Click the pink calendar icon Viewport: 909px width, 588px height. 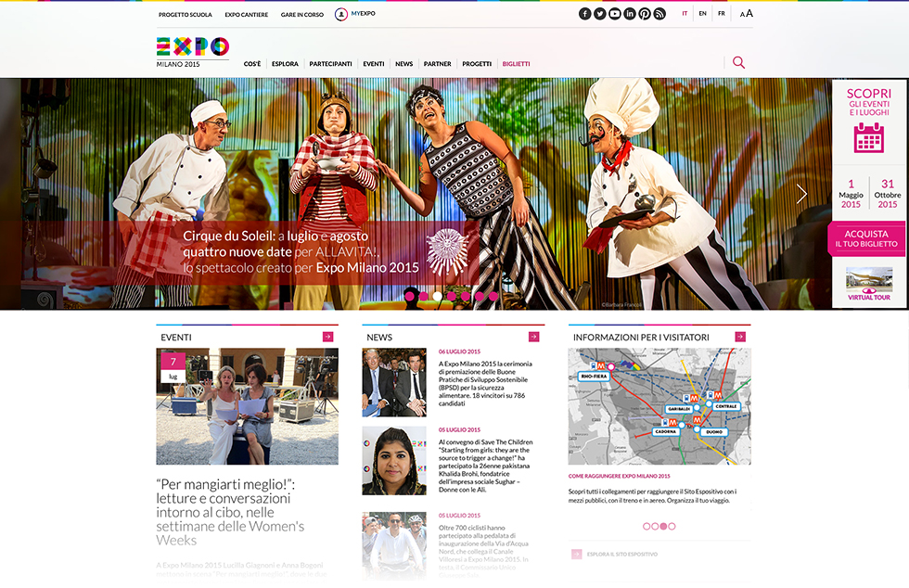click(x=868, y=138)
